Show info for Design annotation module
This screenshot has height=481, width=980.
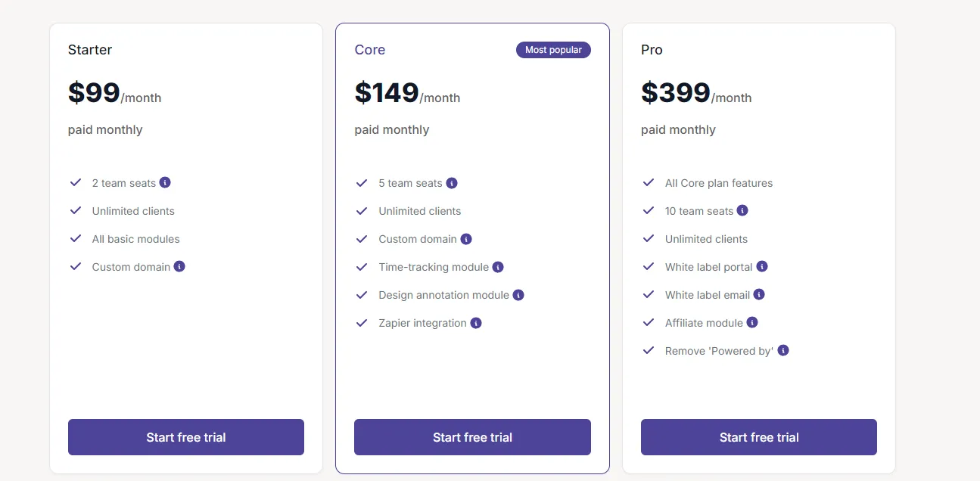click(518, 294)
